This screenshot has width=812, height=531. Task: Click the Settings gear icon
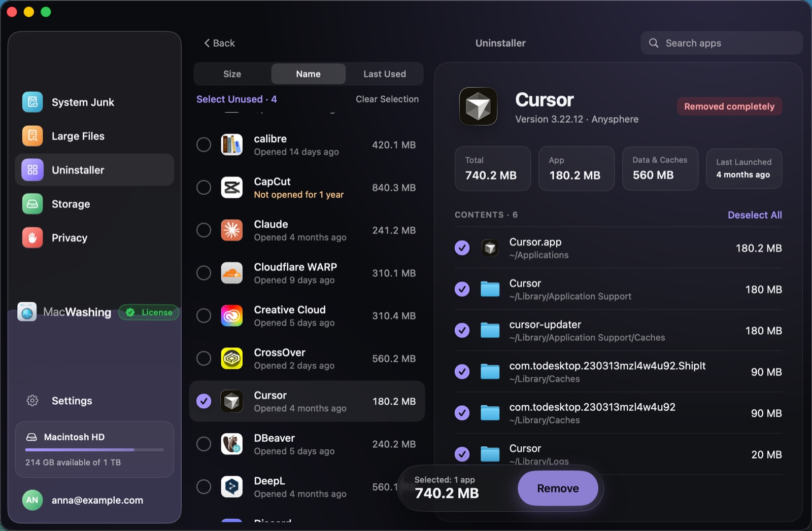tap(32, 401)
